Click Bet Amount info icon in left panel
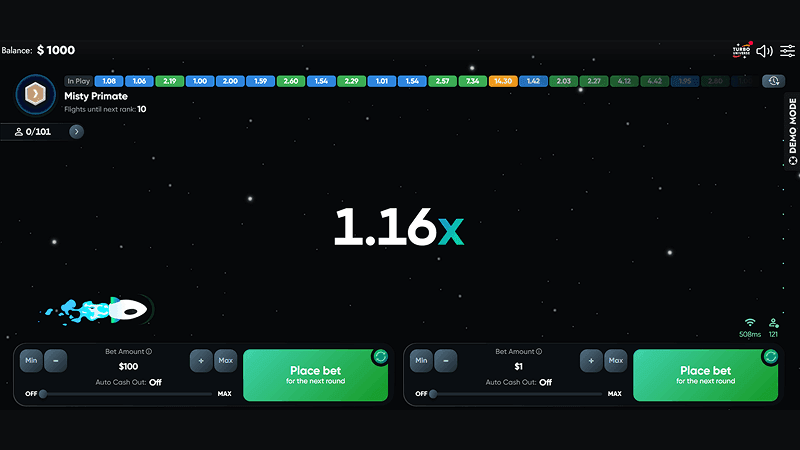 point(149,352)
